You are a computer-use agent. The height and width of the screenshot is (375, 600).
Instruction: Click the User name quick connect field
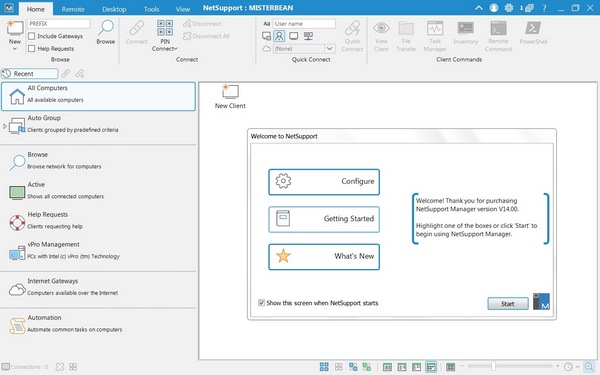[304, 24]
